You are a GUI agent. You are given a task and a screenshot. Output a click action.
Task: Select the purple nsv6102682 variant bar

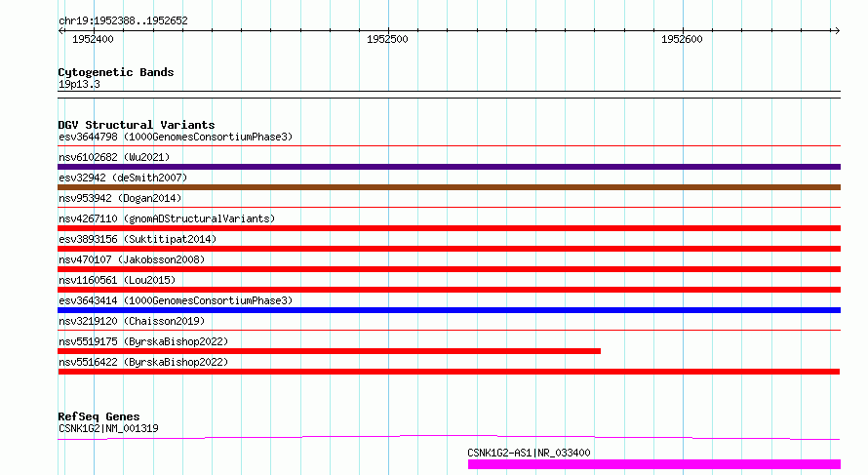(449, 167)
